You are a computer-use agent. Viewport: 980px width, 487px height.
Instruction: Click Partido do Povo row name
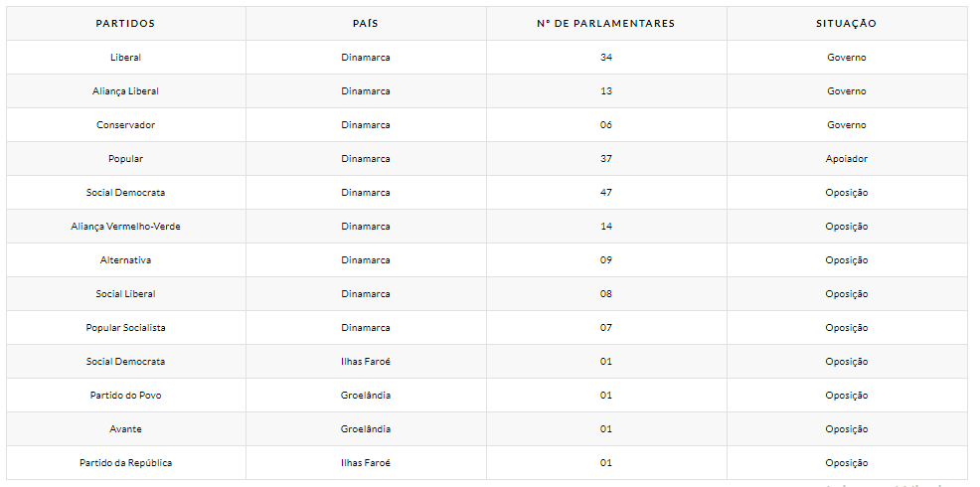[x=125, y=396]
